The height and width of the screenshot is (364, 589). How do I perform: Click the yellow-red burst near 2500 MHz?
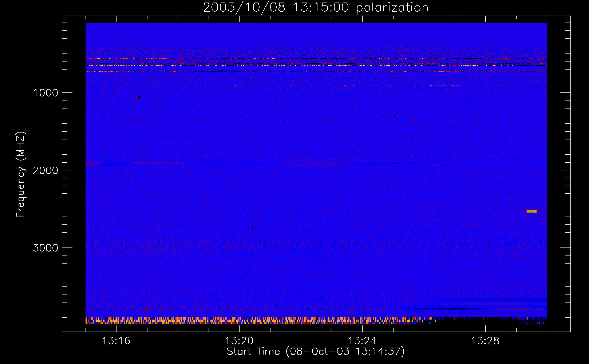pos(532,211)
